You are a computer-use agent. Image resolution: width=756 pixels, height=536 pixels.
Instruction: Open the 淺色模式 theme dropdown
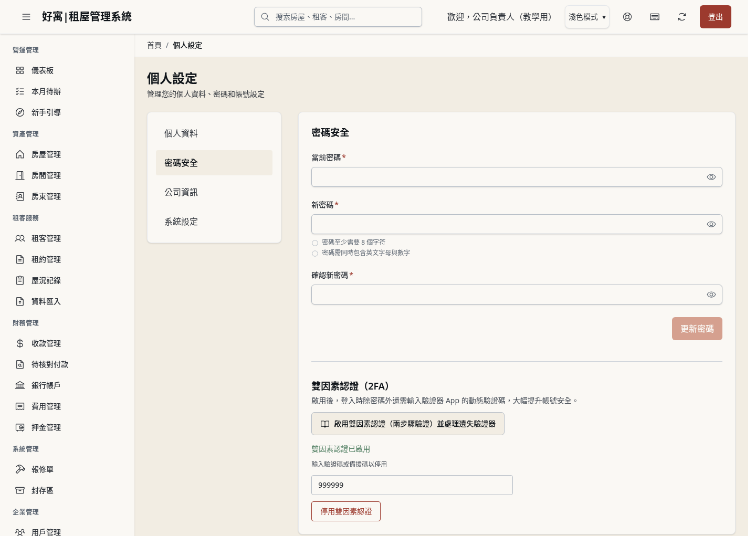pos(587,17)
